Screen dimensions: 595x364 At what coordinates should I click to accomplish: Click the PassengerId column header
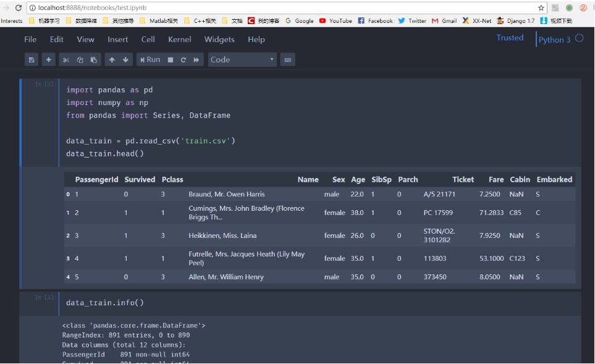point(96,180)
